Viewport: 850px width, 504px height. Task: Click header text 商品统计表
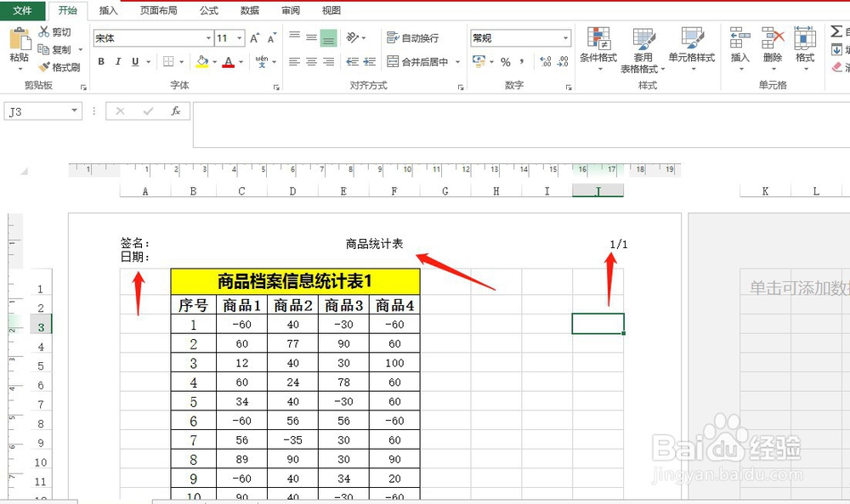click(x=375, y=244)
